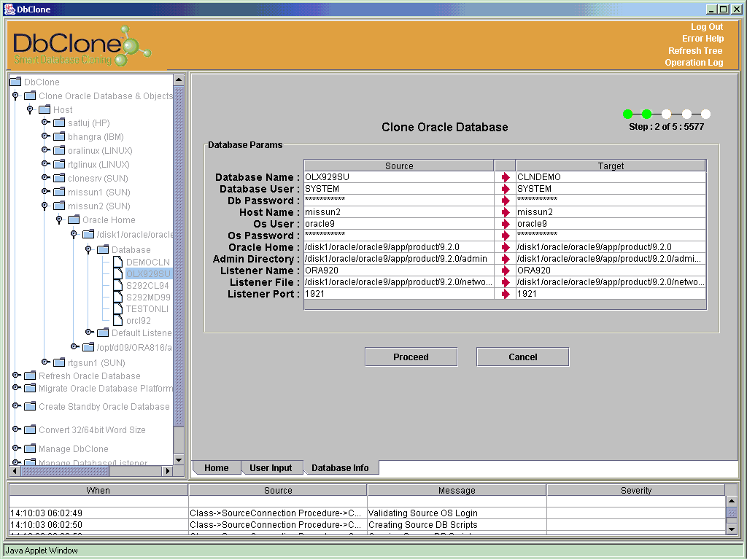Click the document icon for TESTONLI
Image resolution: width=747 pixels, height=560 pixels.
118,308
